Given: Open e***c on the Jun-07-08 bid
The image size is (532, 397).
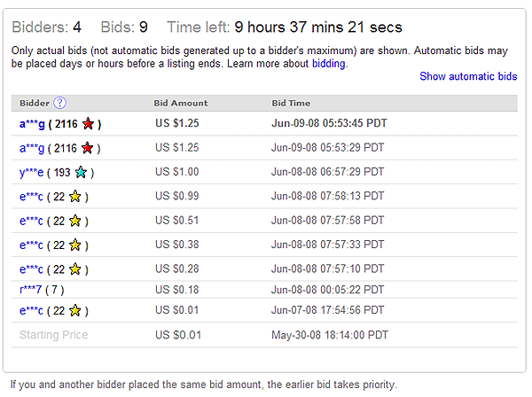Looking at the screenshot, I should coord(31,310).
